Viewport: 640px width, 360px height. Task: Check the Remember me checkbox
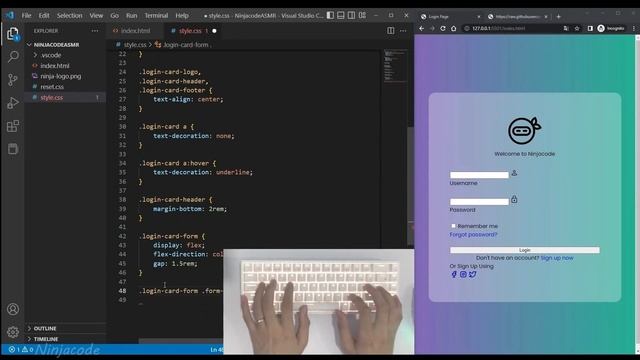(x=453, y=226)
